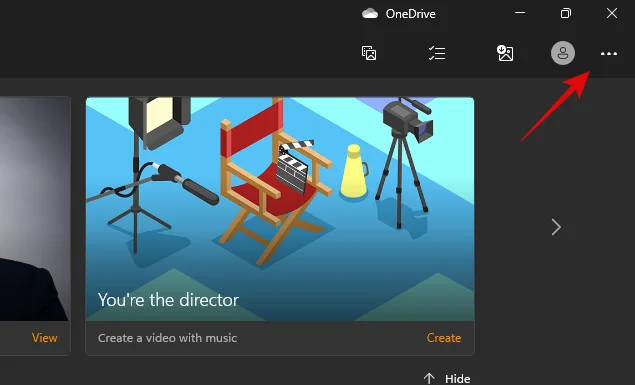
Task: Open the OneDrive cloud status
Action: 399,14
